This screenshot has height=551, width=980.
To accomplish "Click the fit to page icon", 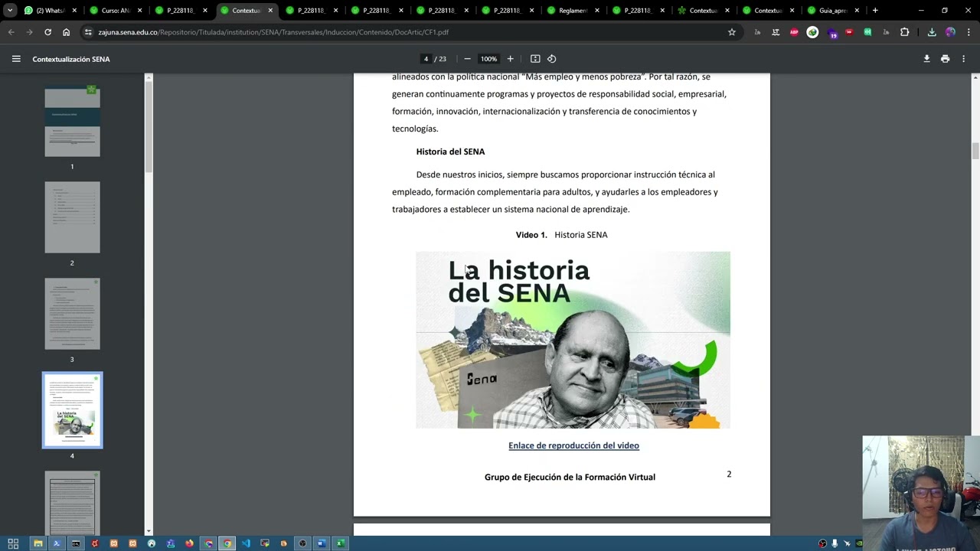I will pos(535,59).
